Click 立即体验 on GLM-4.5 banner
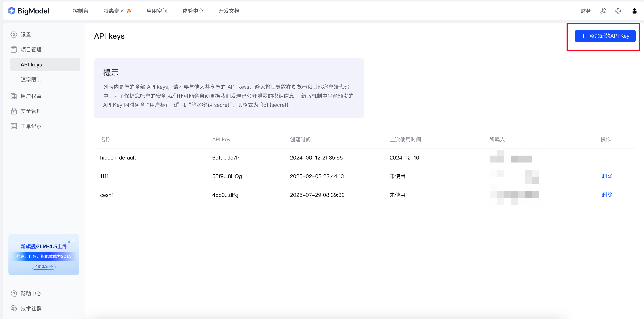Image resolution: width=644 pixels, height=319 pixels. pos(44,267)
